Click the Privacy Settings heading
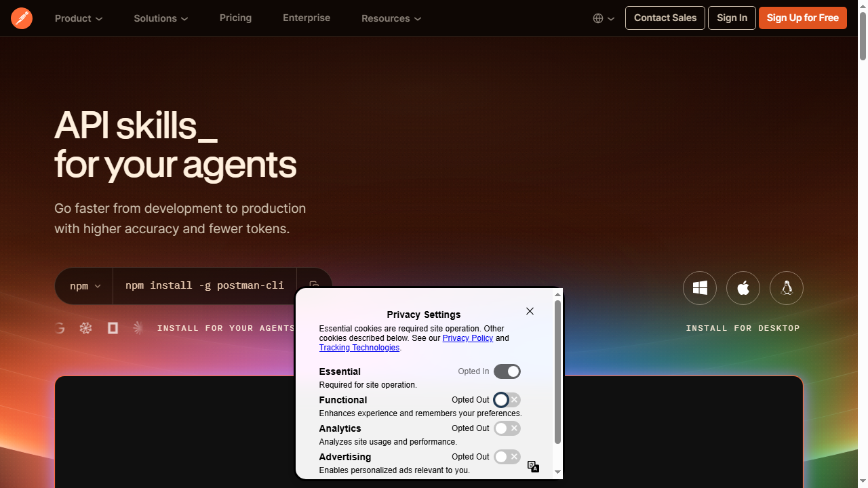 pyautogui.click(x=424, y=314)
